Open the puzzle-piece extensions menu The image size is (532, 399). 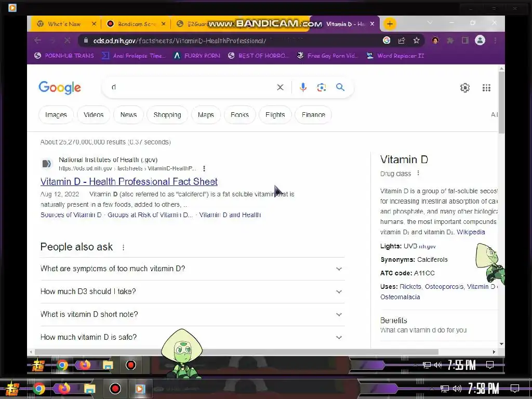point(450,41)
